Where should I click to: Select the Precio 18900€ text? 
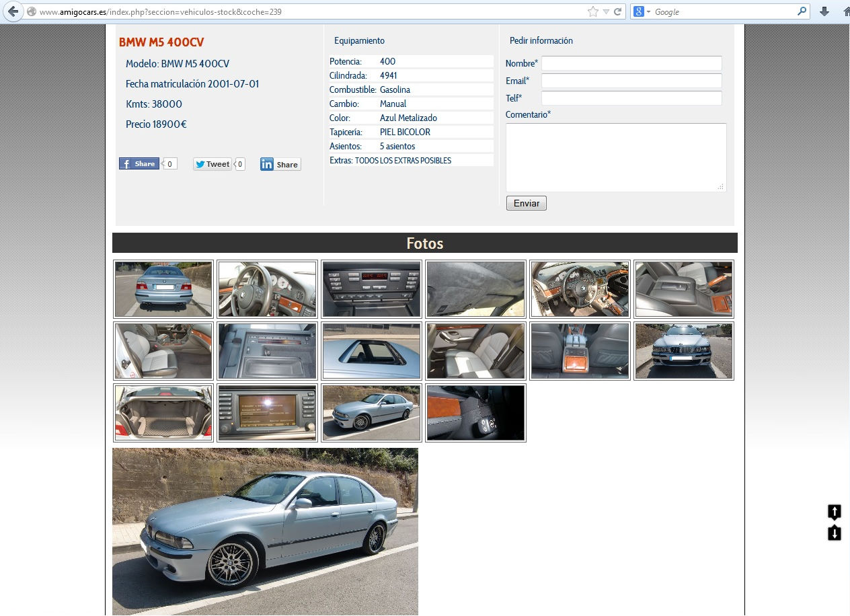pos(156,124)
